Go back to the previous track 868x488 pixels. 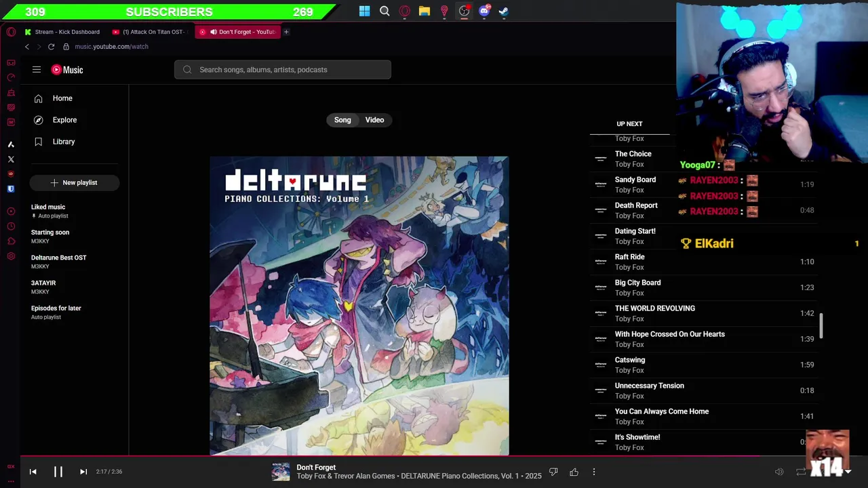point(33,472)
